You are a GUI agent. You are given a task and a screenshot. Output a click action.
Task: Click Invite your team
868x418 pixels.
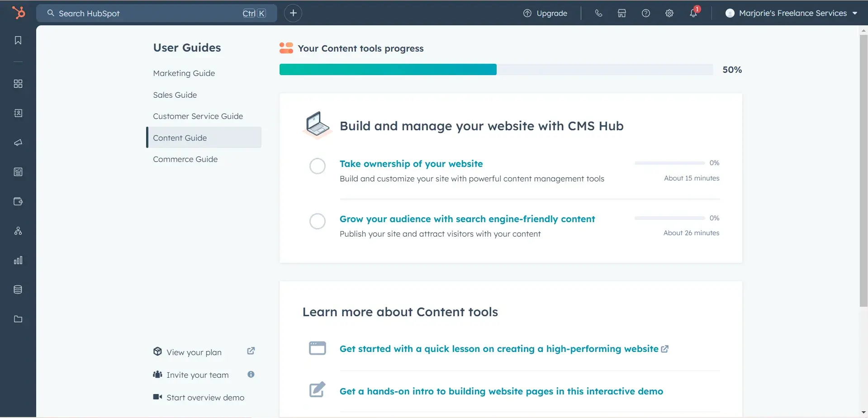point(198,375)
